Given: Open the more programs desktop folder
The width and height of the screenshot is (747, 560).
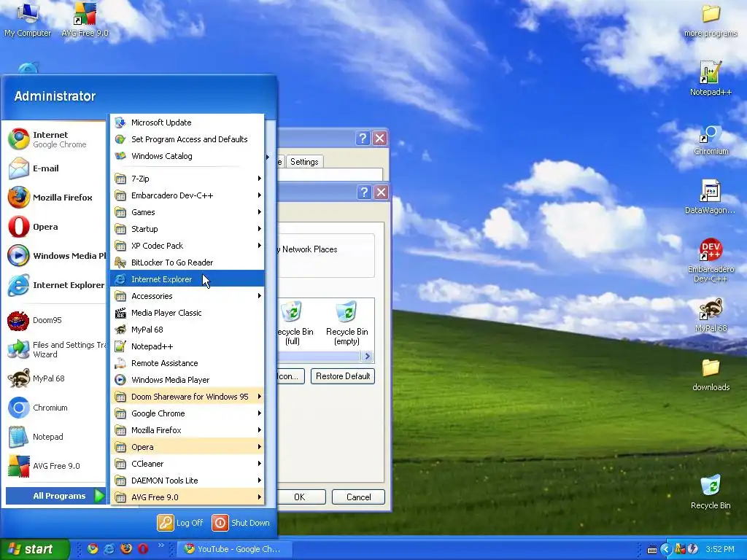Looking at the screenshot, I should point(711,21).
